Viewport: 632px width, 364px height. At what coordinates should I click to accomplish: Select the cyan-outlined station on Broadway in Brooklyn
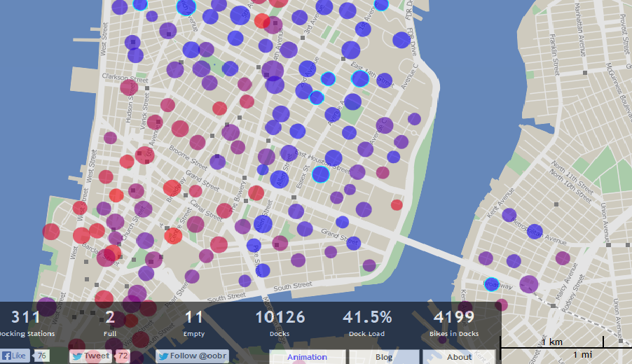[492, 284]
